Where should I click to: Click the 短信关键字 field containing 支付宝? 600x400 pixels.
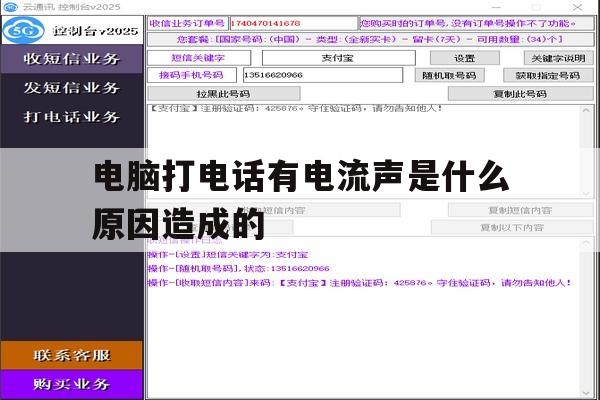(338, 58)
